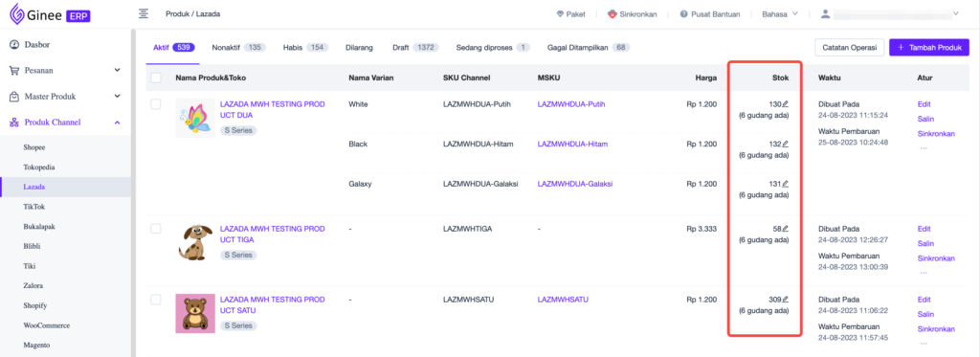Click the Pesanan cart icon

point(13,71)
